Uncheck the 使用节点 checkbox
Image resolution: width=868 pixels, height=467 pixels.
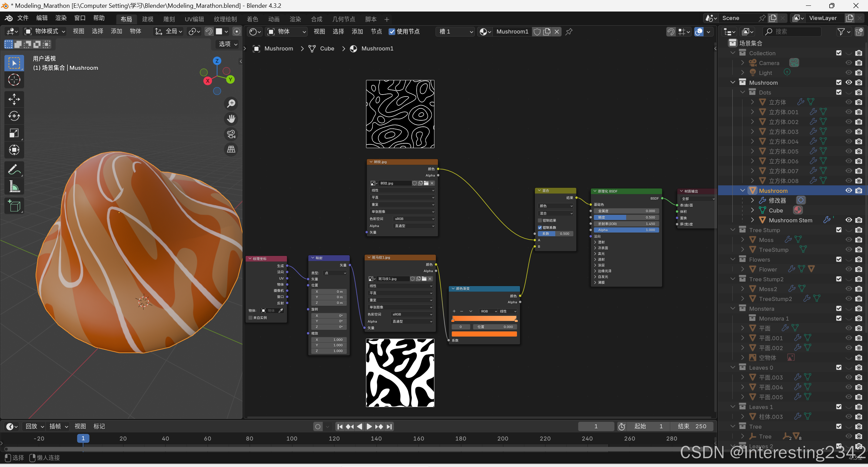point(392,32)
